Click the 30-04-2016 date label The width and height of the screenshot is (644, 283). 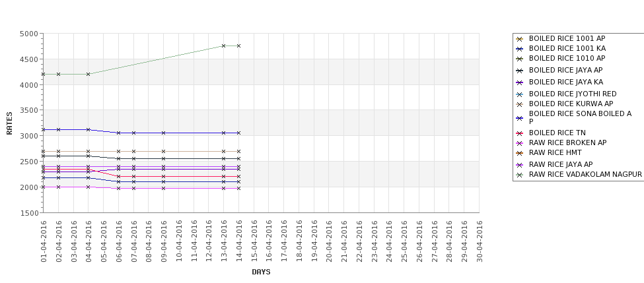(480, 241)
